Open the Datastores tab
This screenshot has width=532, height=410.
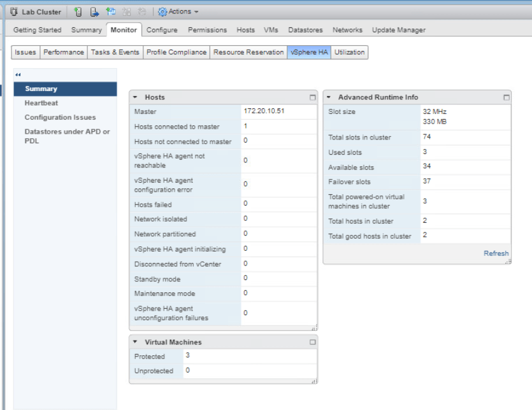coord(305,30)
